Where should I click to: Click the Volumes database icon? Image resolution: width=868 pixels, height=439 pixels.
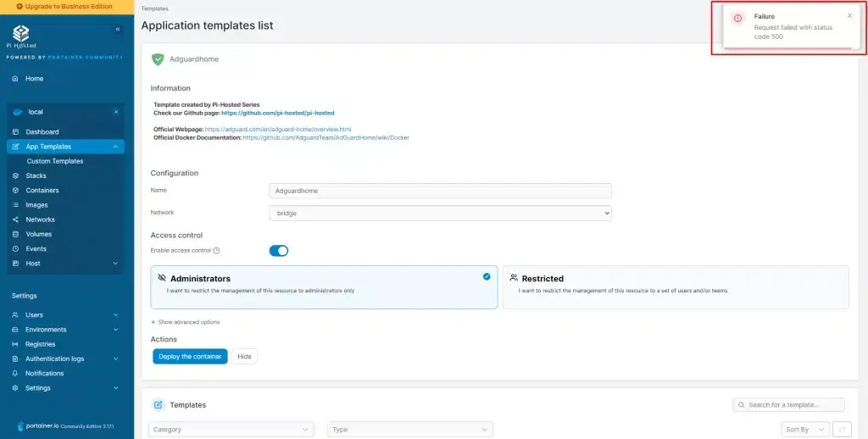[x=15, y=234]
